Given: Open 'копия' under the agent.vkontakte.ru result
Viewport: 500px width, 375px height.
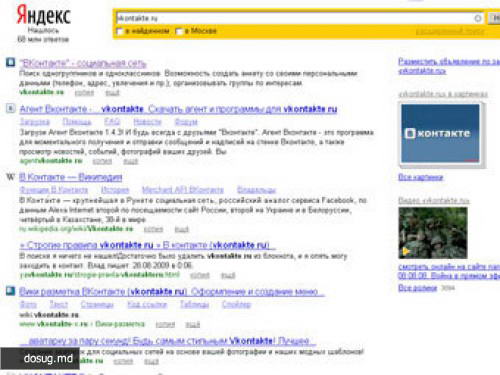Looking at the screenshot, I should [102, 161].
